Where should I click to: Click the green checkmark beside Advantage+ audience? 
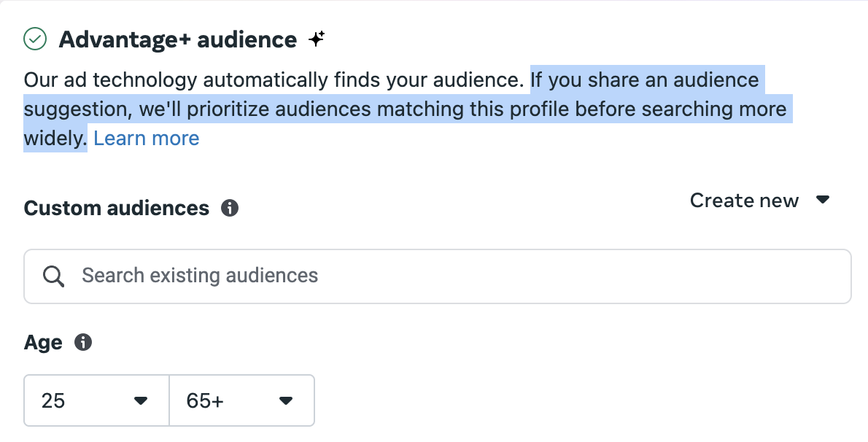pos(36,39)
